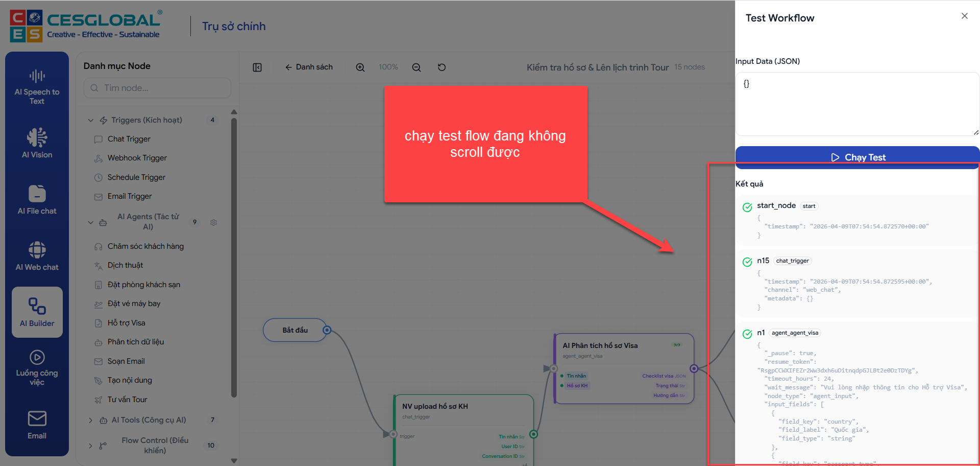Click the zoom in magnifier icon
980x466 pixels.
click(360, 67)
